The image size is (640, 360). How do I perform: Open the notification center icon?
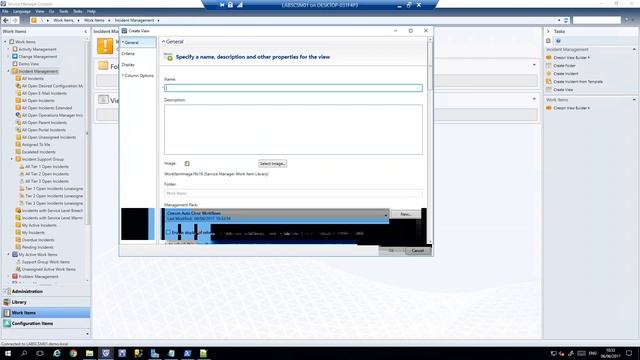point(629,353)
